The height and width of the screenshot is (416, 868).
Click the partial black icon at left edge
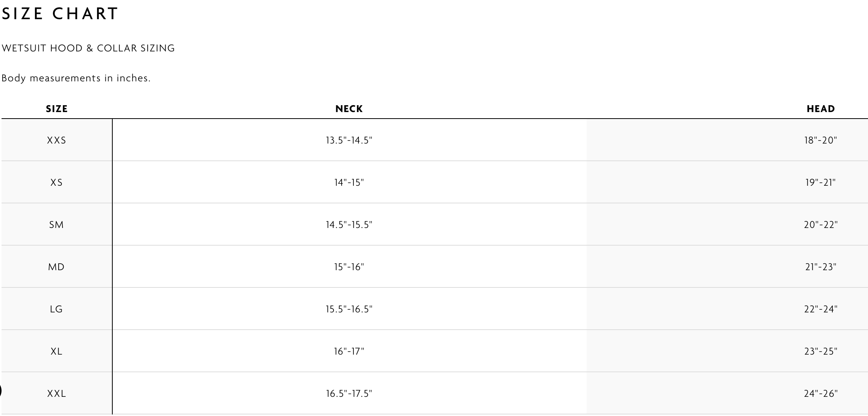point(1,391)
